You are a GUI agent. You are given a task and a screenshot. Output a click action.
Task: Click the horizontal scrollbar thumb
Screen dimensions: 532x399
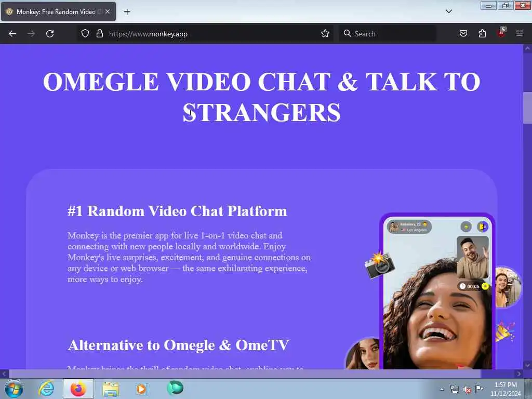[x=245, y=374]
